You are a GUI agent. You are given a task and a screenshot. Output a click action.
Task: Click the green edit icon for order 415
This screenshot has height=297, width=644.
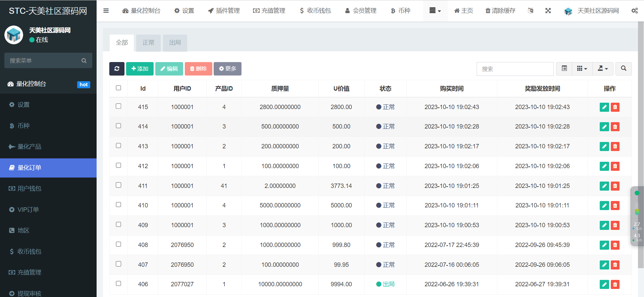point(604,107)
